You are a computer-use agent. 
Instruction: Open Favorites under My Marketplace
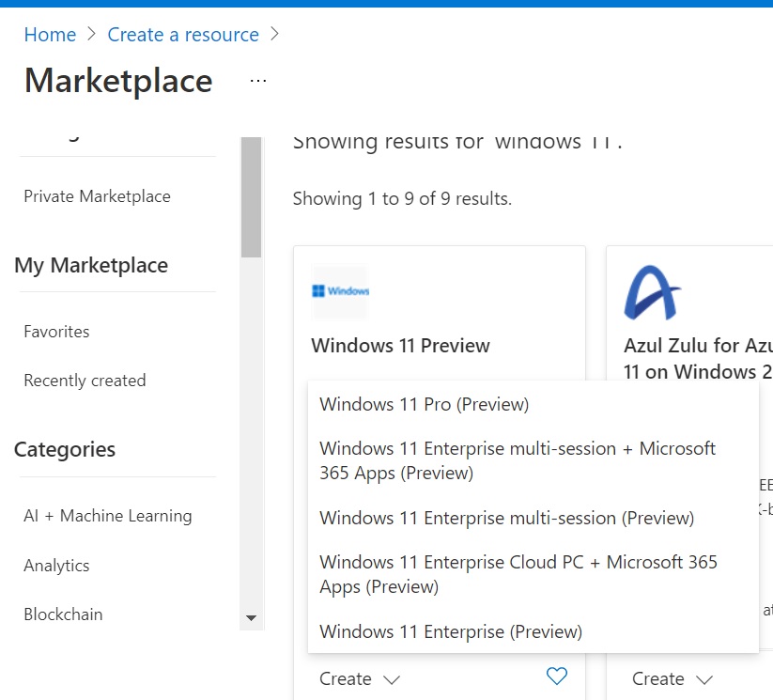click(56, 332)
